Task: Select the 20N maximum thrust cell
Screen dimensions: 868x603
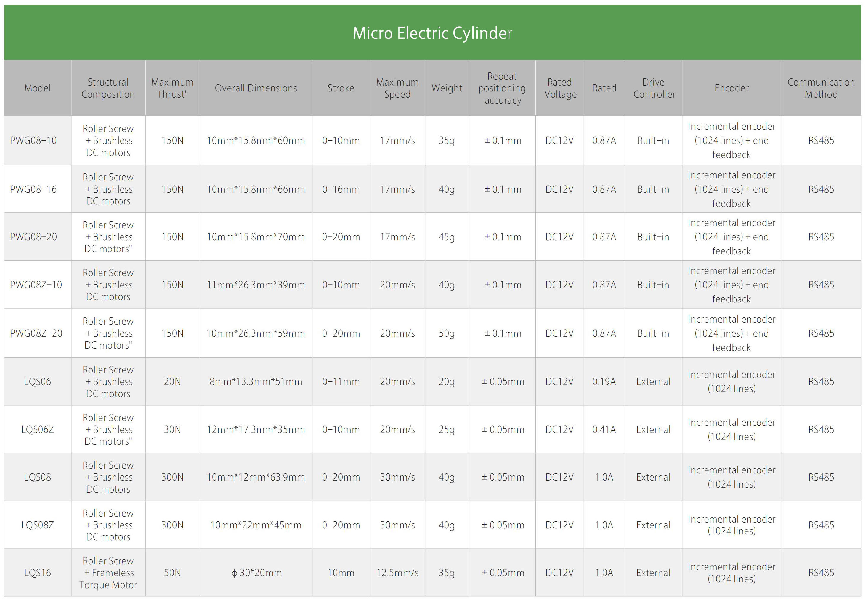Action: (172, 382)
